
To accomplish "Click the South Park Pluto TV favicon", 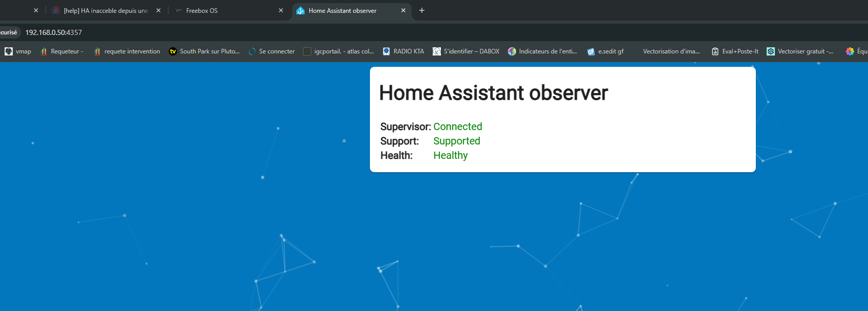I will click(173, 51).
